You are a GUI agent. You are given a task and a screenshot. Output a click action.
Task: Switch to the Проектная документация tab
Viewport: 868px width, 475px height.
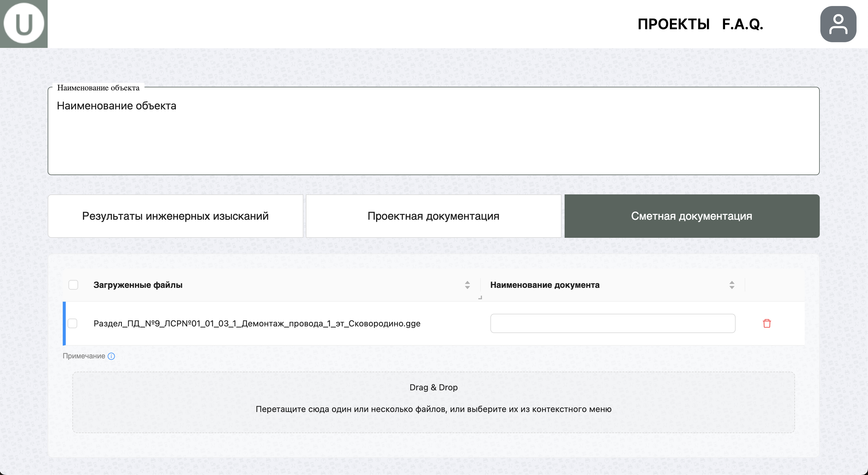[434, 216]
